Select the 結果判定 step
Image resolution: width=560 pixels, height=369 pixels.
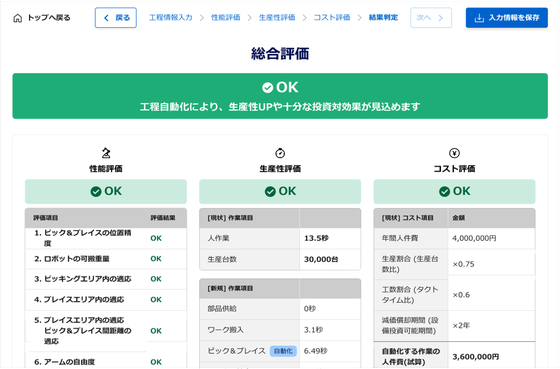[x=383, y=18]
